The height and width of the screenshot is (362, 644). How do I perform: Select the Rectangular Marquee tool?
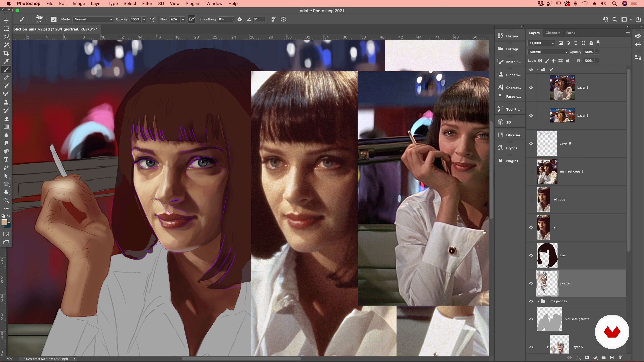[6, 29]
